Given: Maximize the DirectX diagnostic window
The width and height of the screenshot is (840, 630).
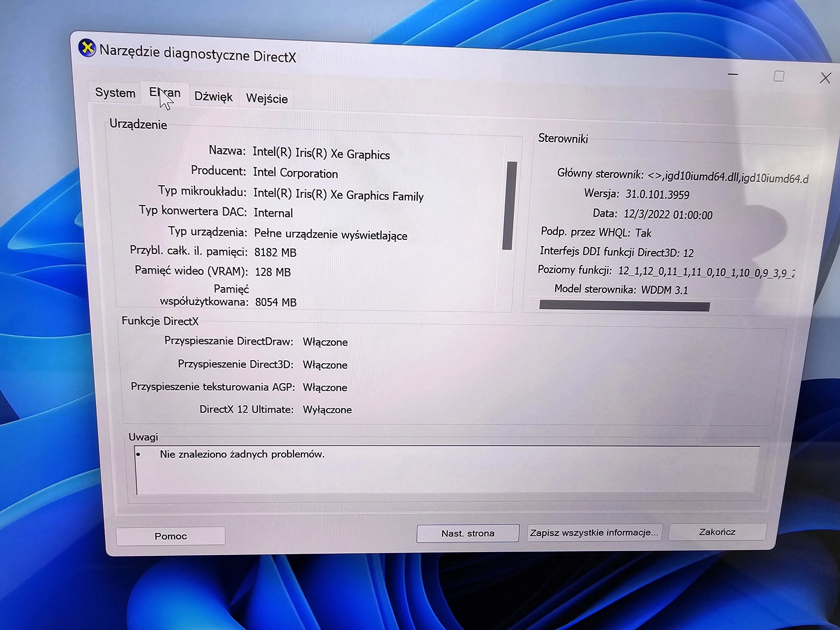Looking at the screenshot, I should tap(779, 76).
